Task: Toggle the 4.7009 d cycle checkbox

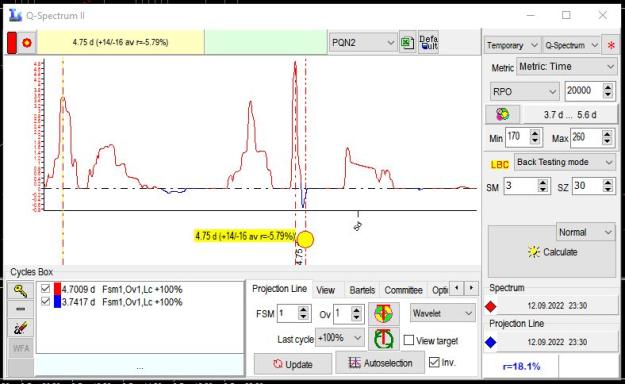Action: coord(45,289)
